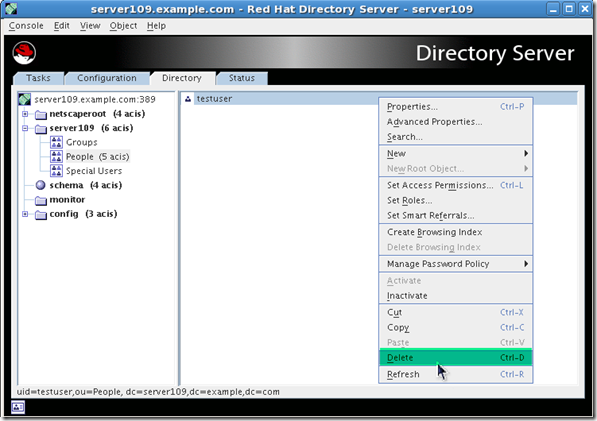
Task: Select the Special Users label
Action: coord(94,171)
